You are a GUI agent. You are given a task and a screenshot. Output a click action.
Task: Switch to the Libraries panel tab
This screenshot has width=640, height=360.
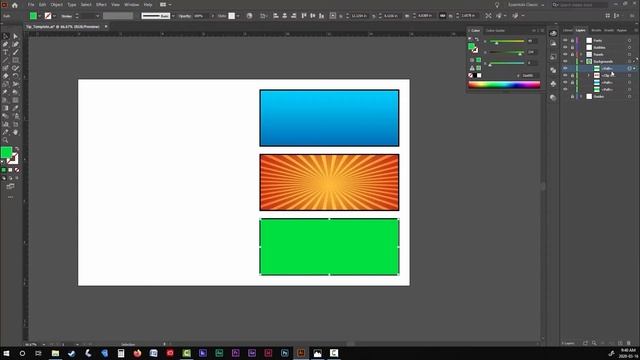click(x=567, y=30)
